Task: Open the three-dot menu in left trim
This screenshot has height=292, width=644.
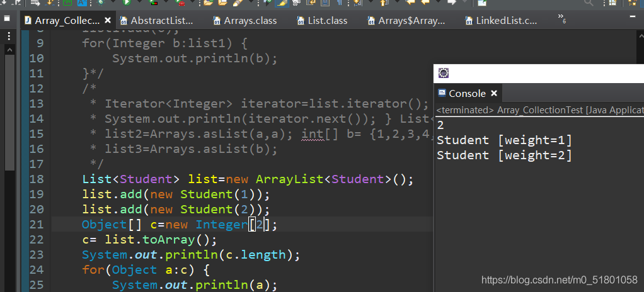Action: point(9,37)
